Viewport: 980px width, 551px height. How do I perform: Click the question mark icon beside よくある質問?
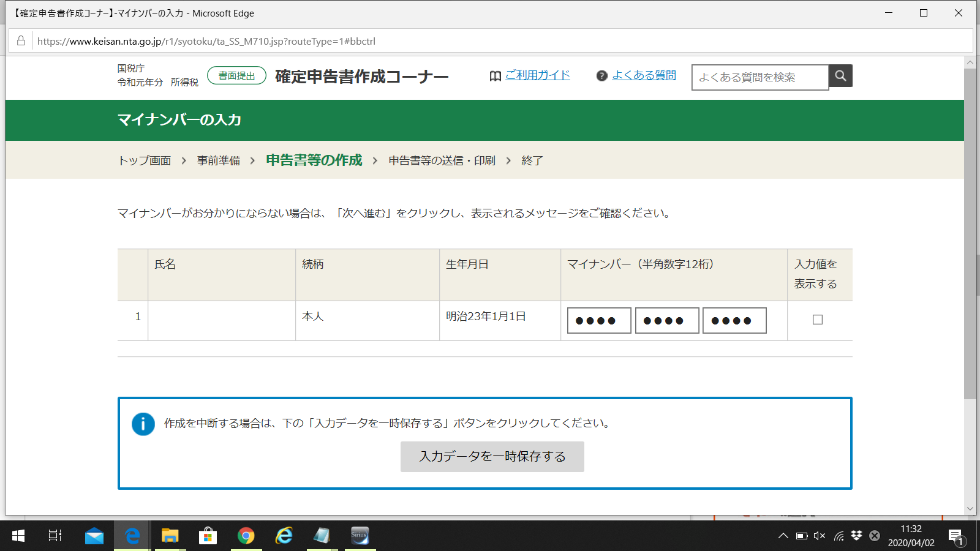pos(601,75)
